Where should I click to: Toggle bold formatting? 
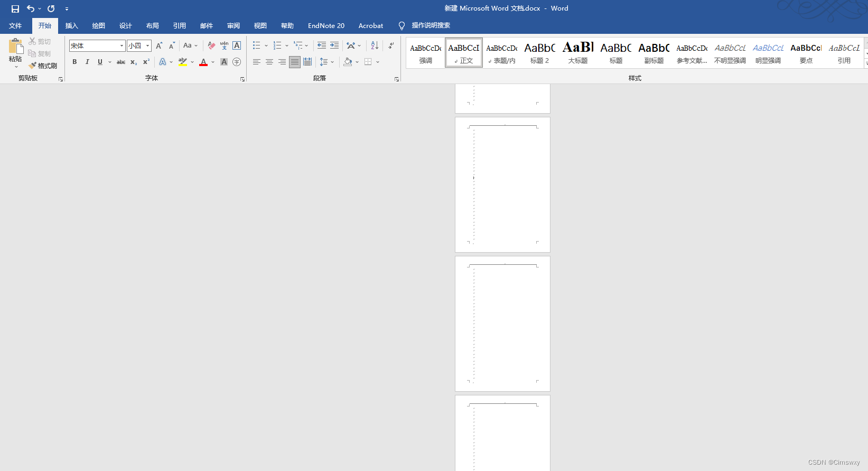(74, 62)
